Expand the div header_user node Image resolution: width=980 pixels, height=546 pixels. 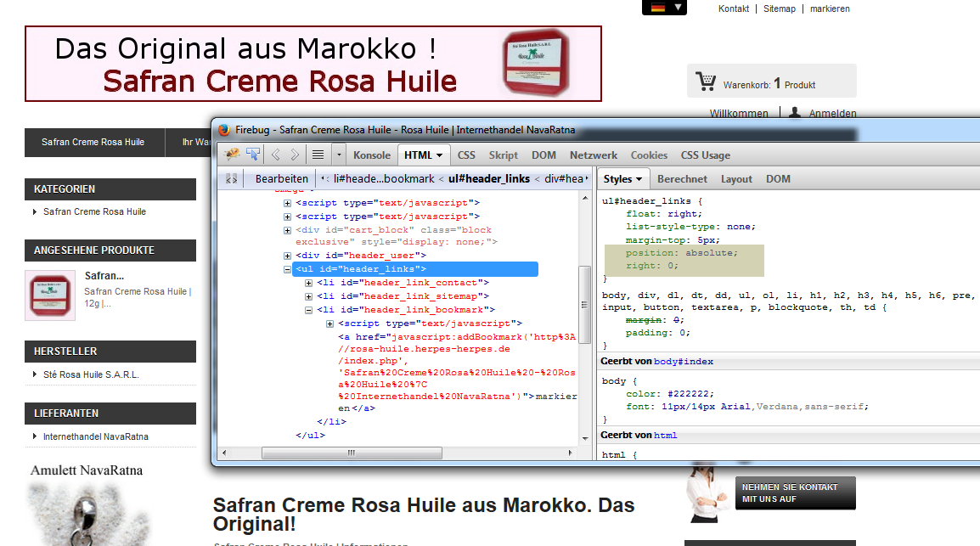click(288, 256)
